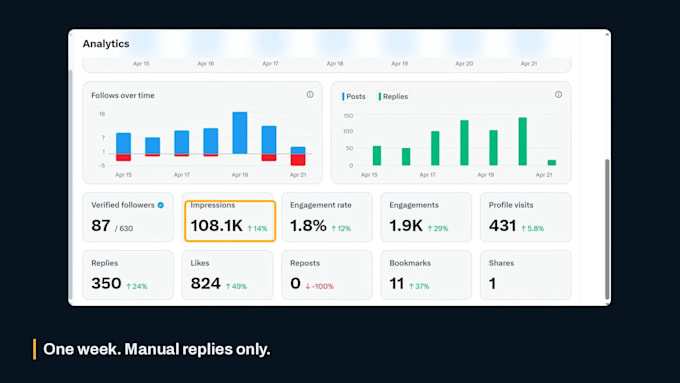
Task: Click the 49% increase next to Likes
Action: [x=236, y=286]
